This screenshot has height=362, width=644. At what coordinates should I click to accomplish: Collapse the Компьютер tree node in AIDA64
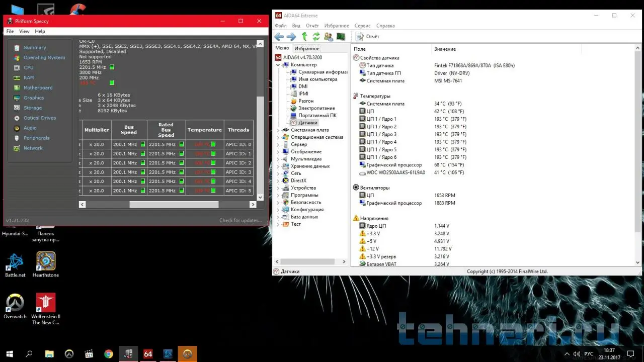[278, 65]
